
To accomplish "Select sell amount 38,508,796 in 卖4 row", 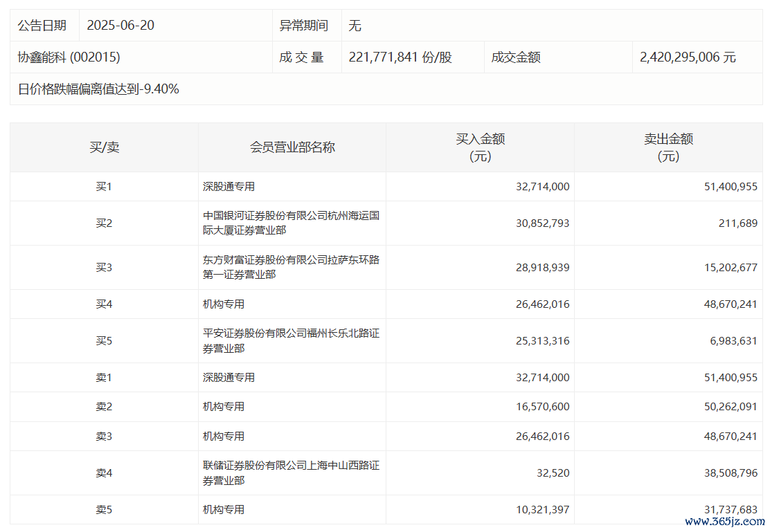I will 726,473.
